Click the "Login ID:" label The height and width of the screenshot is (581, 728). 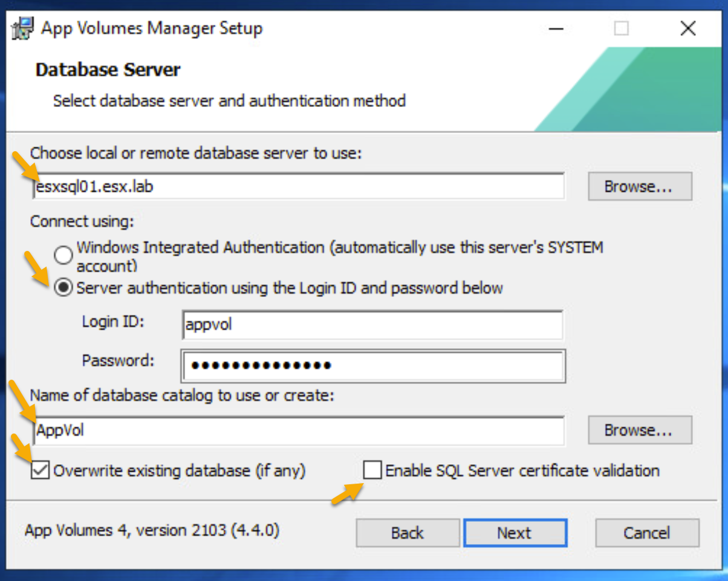(113, 322)
